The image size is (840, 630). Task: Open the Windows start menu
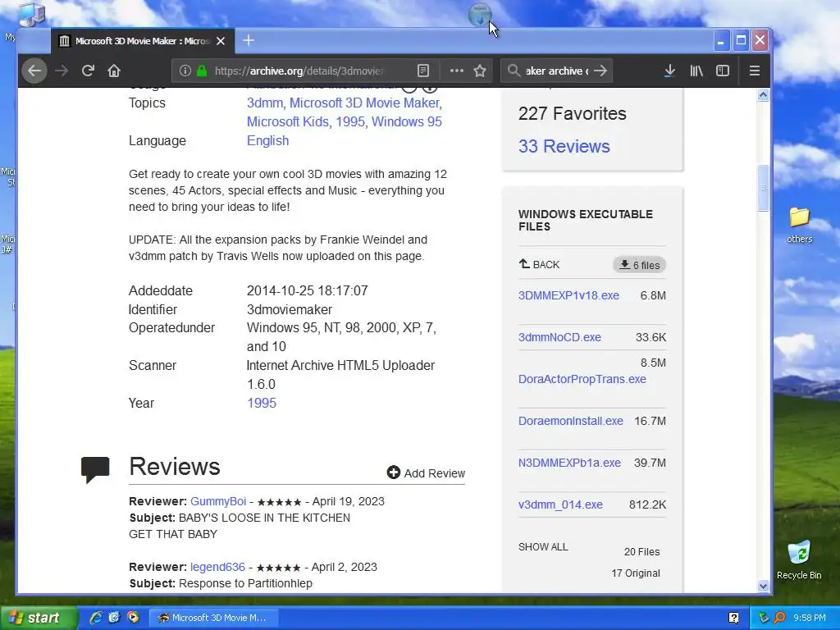tap(38, 618)
